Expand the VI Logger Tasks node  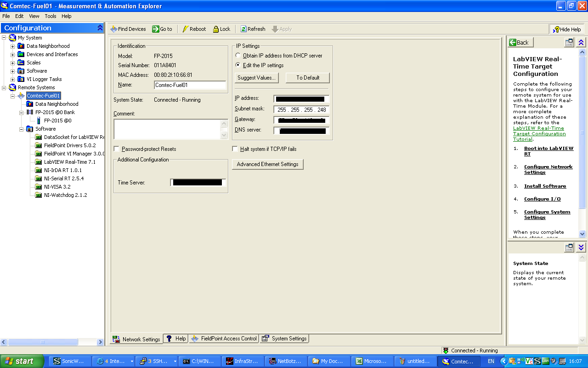click(x=13, y=79)
